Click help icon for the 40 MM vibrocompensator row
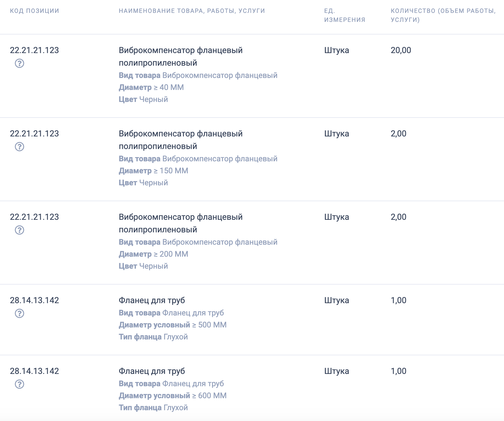This screenshot has width=504, height=421. 19,63
